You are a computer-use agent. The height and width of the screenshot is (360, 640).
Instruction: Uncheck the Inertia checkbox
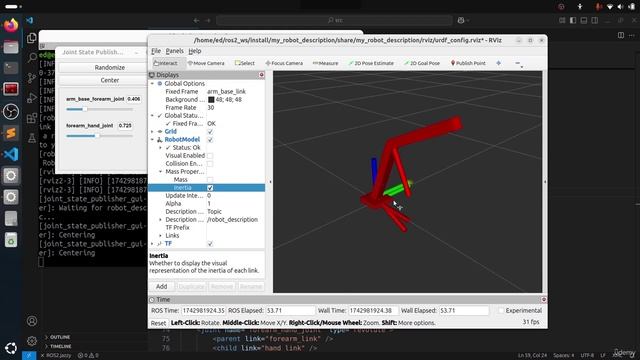coord(210,188)
